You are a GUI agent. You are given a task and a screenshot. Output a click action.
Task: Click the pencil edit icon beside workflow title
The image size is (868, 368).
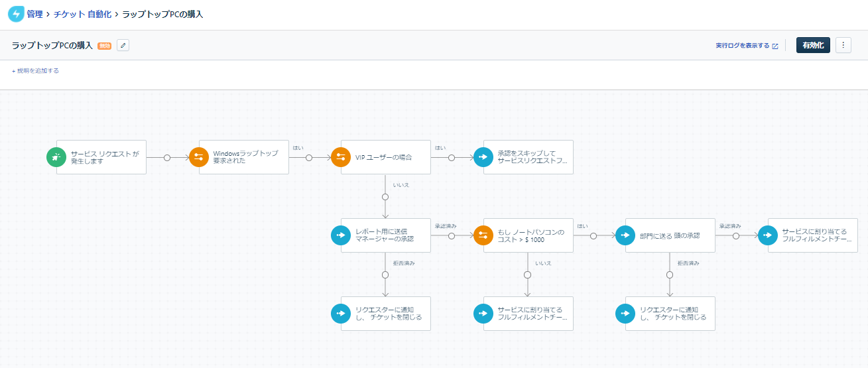point(123,45)
